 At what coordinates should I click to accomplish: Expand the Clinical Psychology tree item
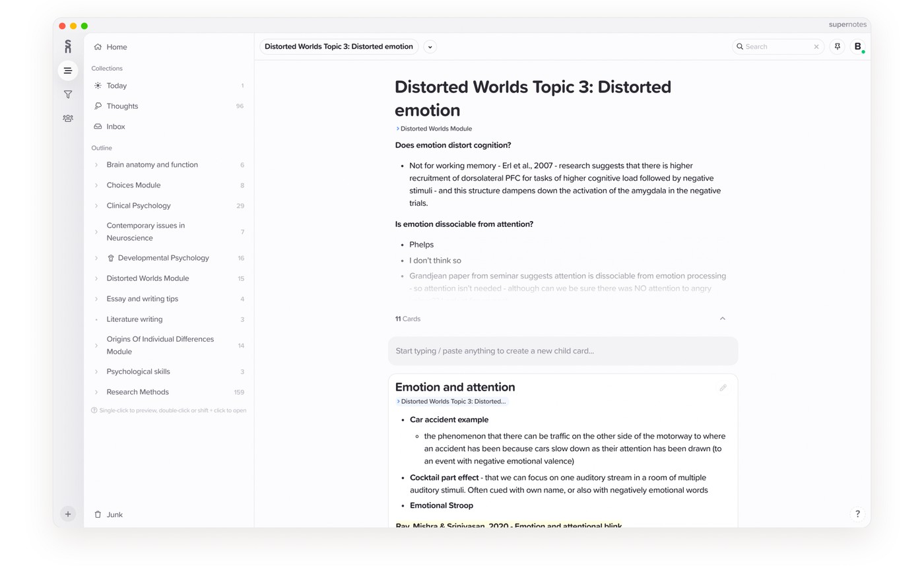click(x=96, y=205)
